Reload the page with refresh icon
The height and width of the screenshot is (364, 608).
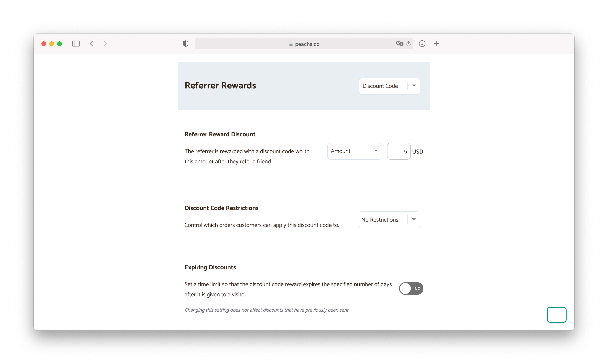(408, 44)
